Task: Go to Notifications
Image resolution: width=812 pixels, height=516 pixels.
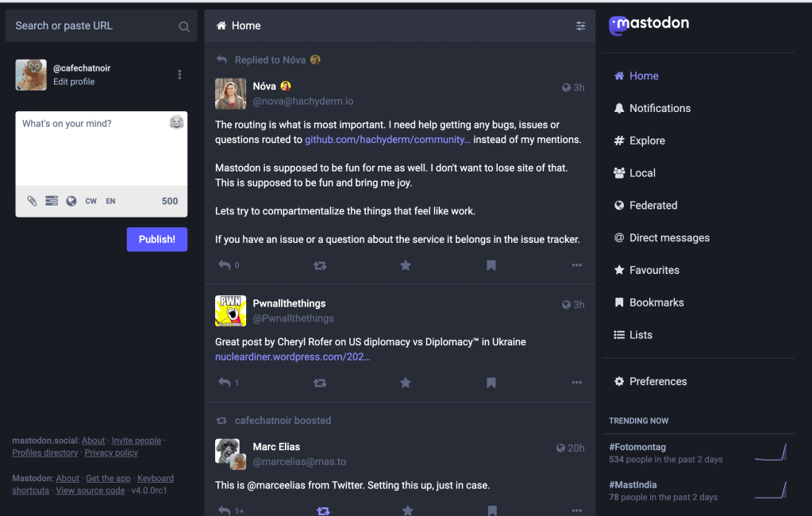Action: (659, 108)
